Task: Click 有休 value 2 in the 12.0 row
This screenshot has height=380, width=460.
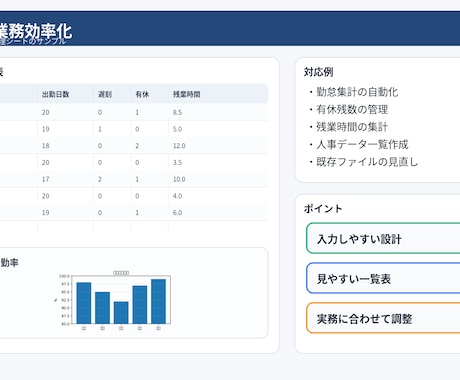Action: 137,146
